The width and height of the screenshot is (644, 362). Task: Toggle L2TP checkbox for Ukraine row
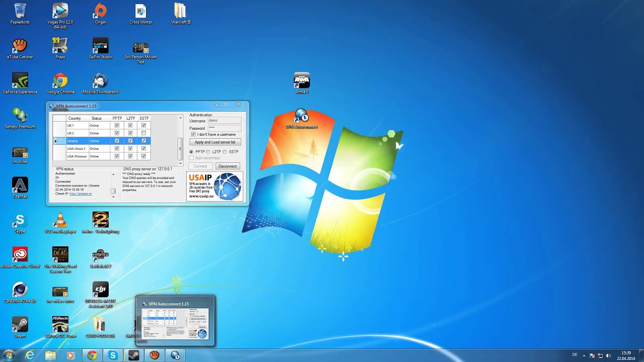pyautogui.click(x=130, y=141)
